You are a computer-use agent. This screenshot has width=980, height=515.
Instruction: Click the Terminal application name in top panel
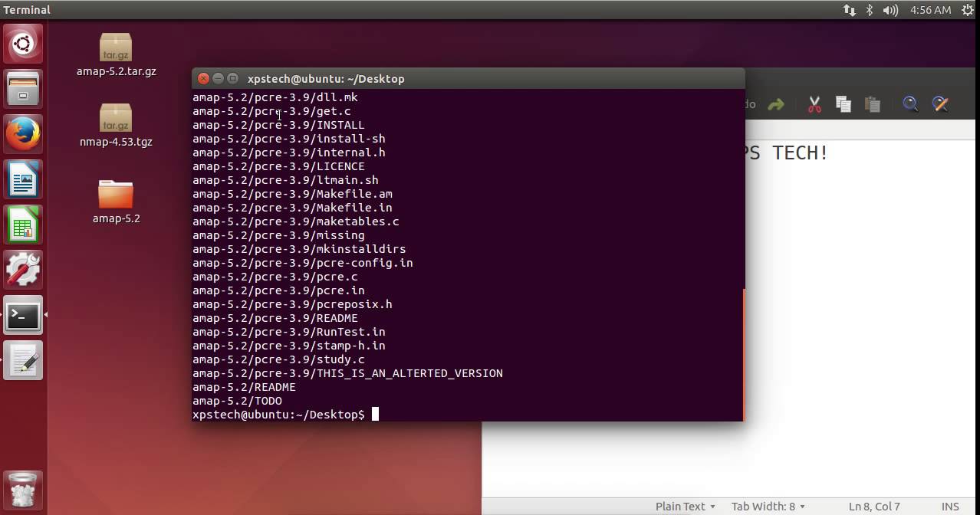[27, 10]
